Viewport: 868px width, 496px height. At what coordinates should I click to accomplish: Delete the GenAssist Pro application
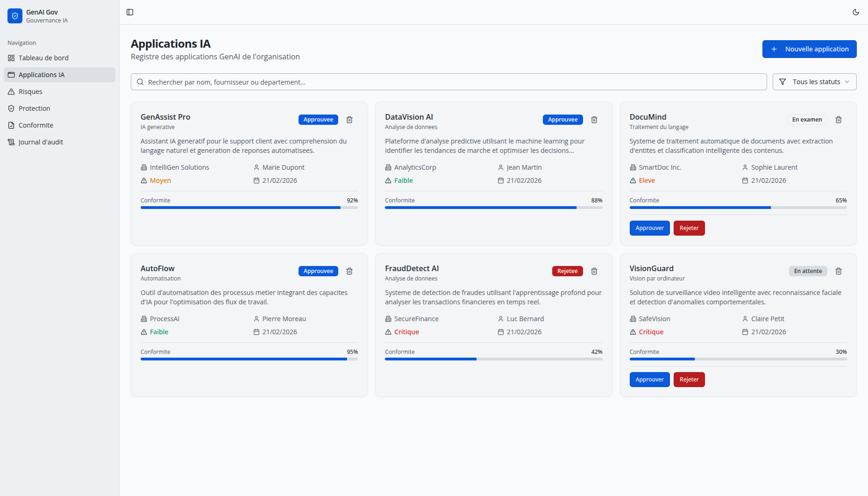349,120
